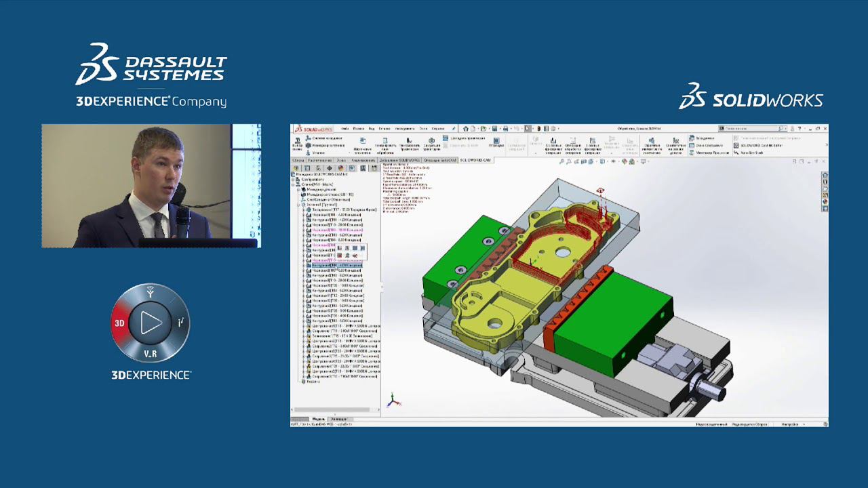868x488 pixels.
Task: Click the Save icon in quick toolbar
Action: click(494, 129)
